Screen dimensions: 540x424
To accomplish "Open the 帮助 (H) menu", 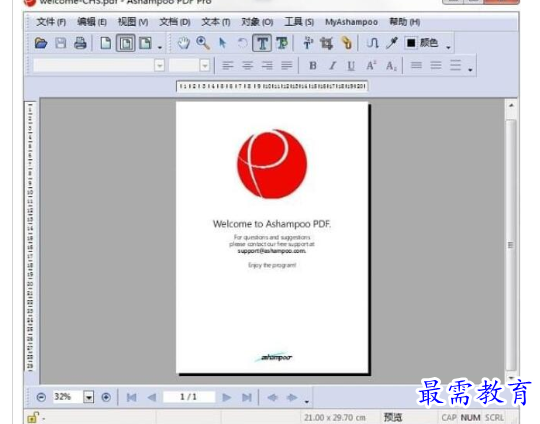I will tap(404, 22).
